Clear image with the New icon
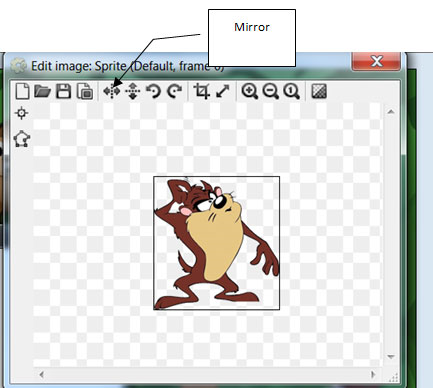The image size is (433, 388). click(x=22, y=91)
